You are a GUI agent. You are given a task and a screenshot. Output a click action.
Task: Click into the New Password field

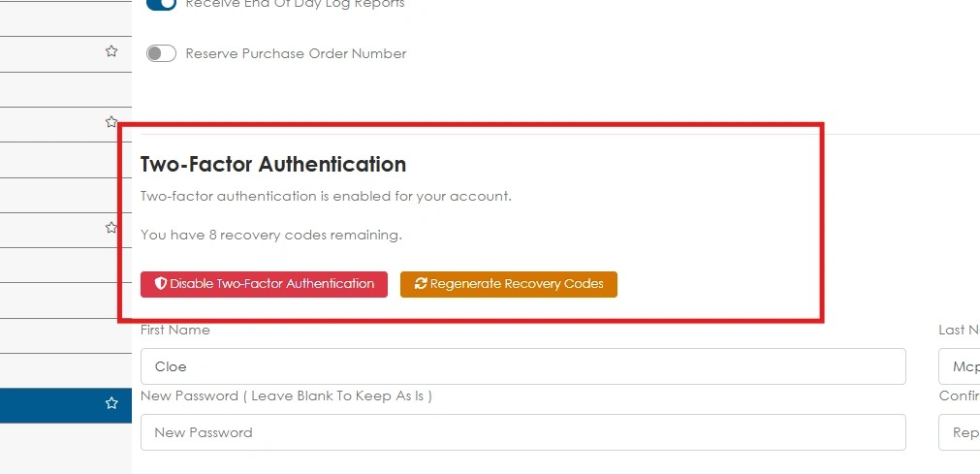click(x=523, y=432)
